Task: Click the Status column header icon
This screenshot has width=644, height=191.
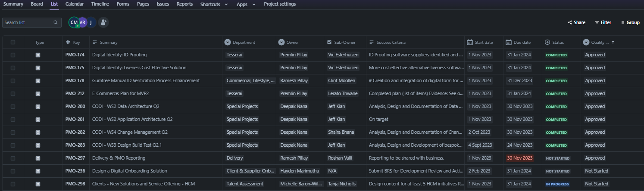Action: (x=547, y=42)
